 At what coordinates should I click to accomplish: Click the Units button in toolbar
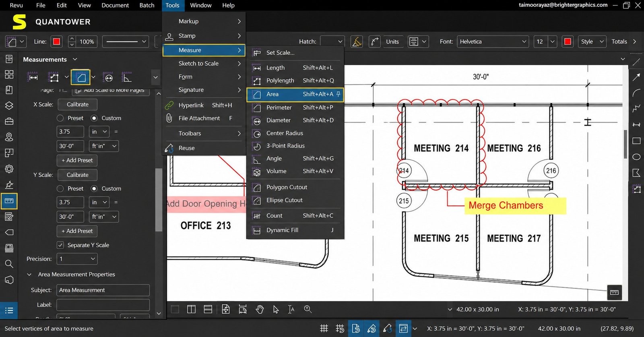392,41
